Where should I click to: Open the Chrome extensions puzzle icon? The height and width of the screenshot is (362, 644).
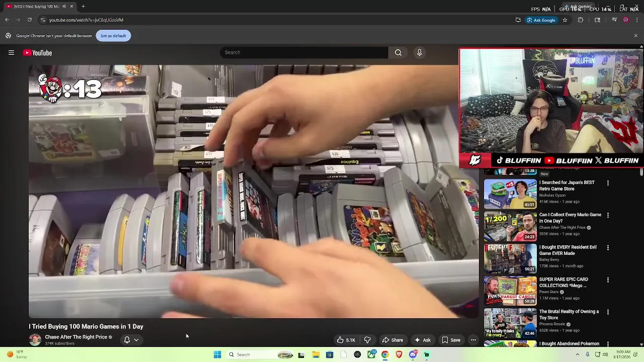tap(581, 20)
